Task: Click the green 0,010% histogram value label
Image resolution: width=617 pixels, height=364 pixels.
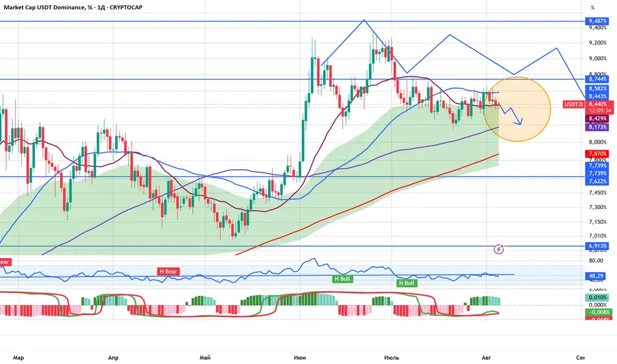Action: pos(597,297)
